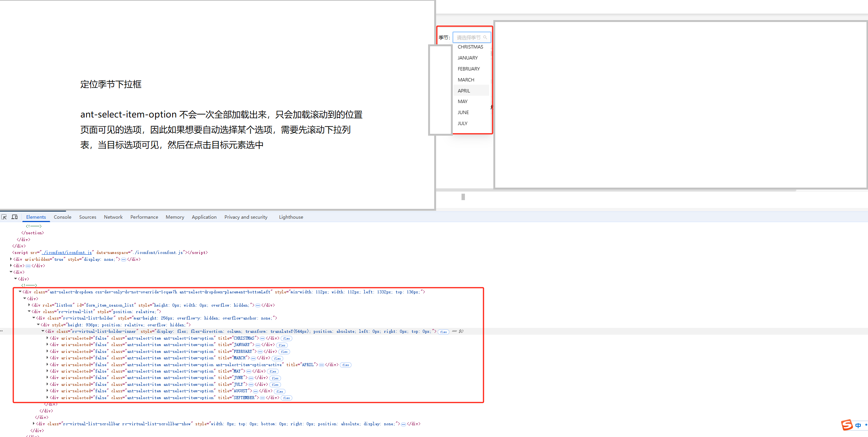Screen dimensions: 868x437
Task: Expand the JULY option div node
Action: pyautogui.click(x=47, y=384)
